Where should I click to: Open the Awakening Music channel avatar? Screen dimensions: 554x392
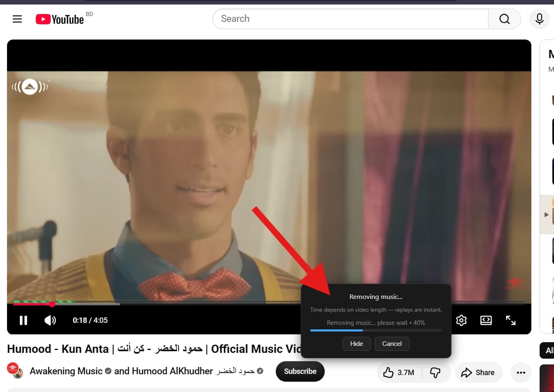pos(14,370)
